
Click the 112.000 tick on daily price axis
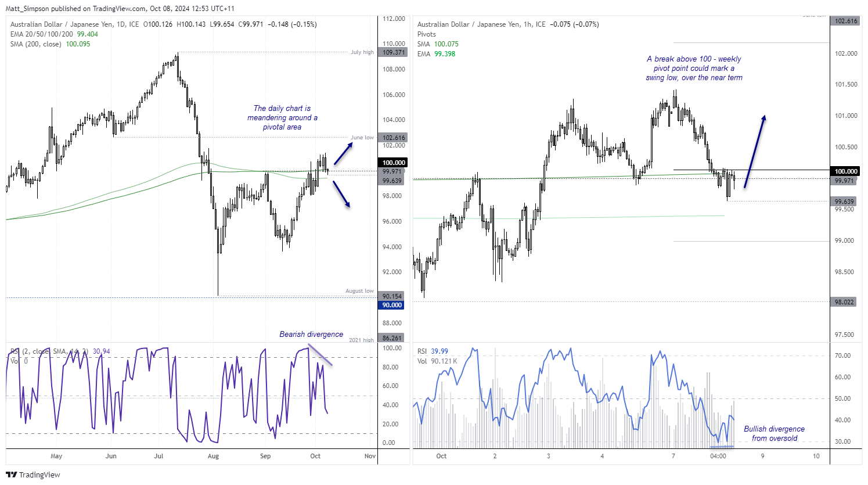[394, 19]
